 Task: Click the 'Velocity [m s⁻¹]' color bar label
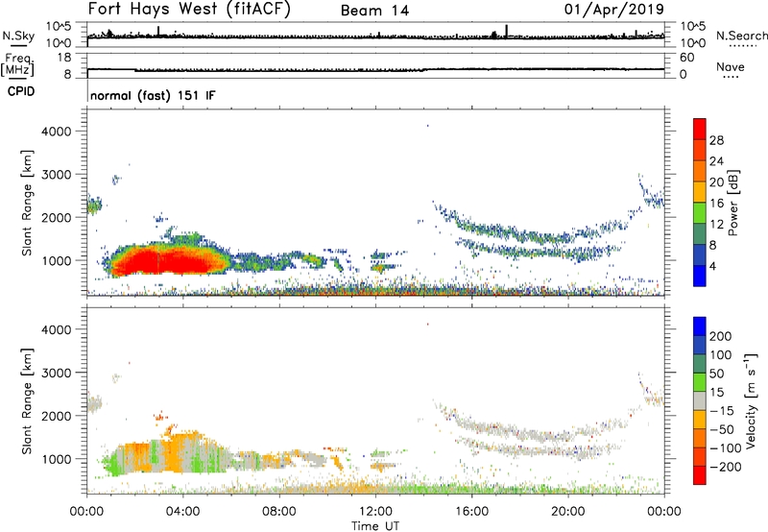751,400
